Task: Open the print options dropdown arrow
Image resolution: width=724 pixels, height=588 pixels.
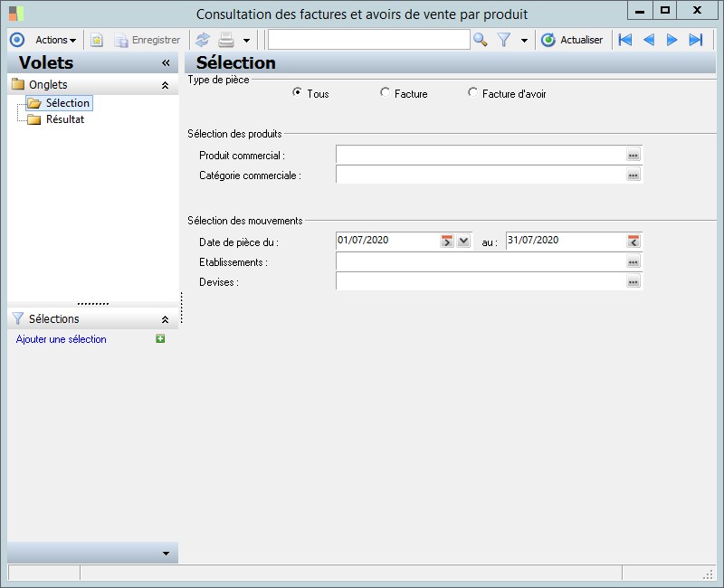Action: [x=246, y=41]
